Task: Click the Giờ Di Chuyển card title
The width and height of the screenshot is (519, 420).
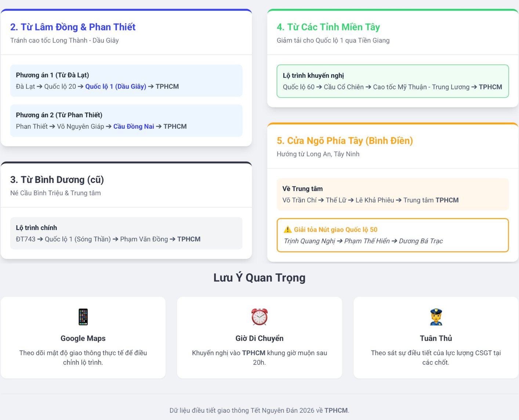Action: click(259, 338)
